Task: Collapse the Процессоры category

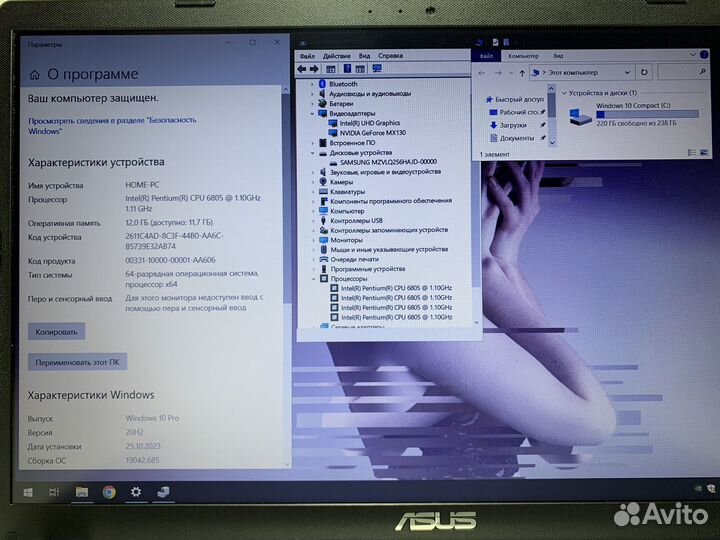Action: pyautogui.click(x=314, y=279)
